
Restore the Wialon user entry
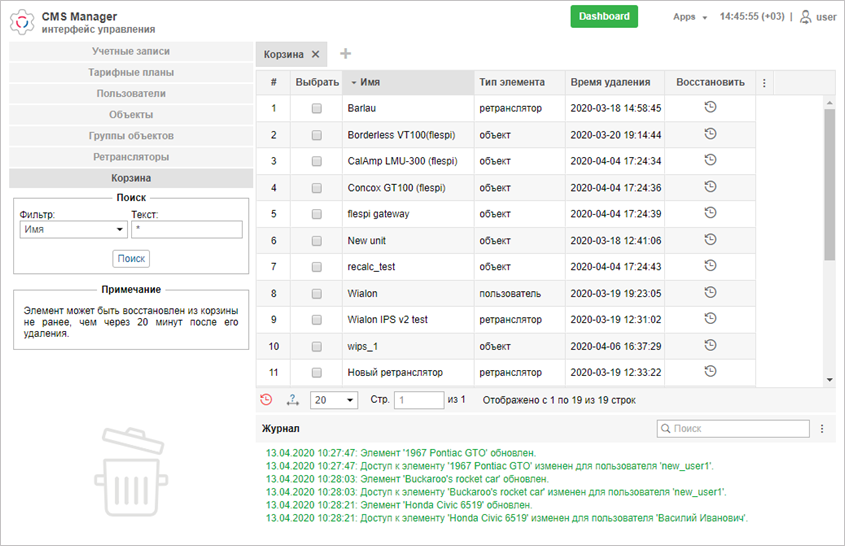(x=710, y=292)
